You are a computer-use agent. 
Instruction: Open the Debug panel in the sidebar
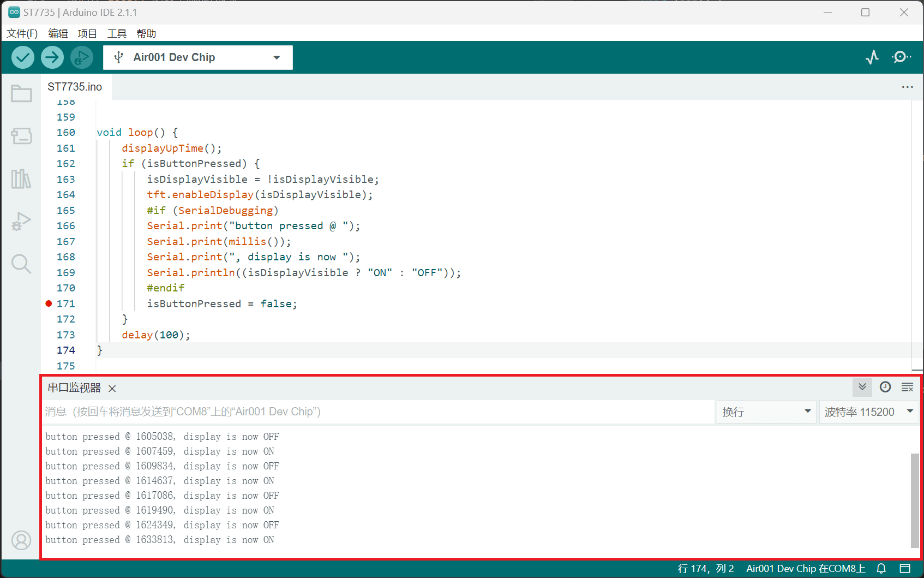click(x=21, y=221)
